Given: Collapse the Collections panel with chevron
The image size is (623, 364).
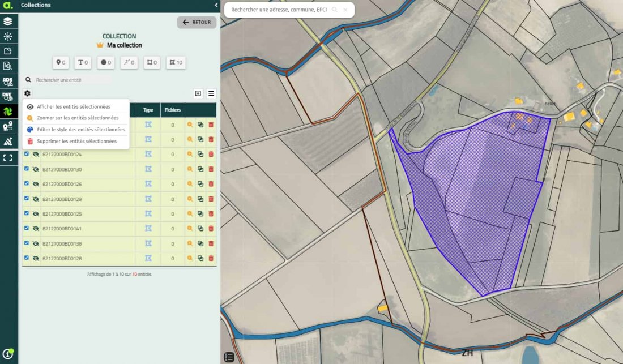Looking at the screenshot, I should [216, 5].
